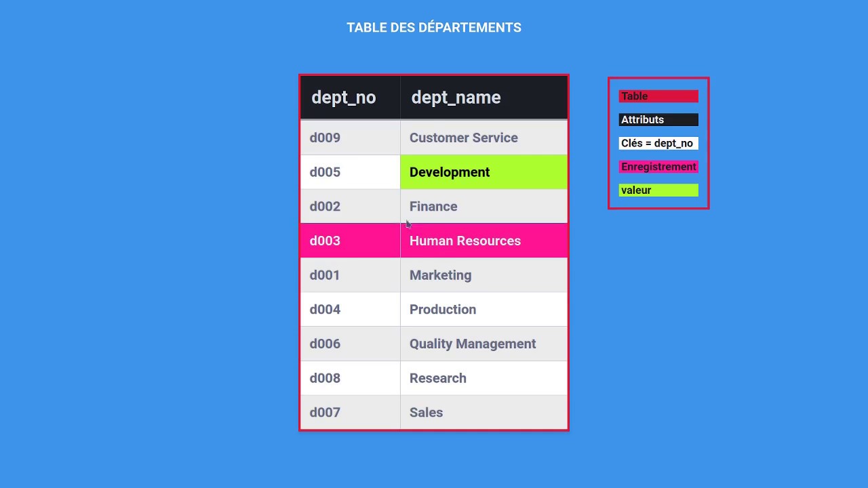Select the d007 cell
The image size is (868, 488).
(x=350, y=412)
